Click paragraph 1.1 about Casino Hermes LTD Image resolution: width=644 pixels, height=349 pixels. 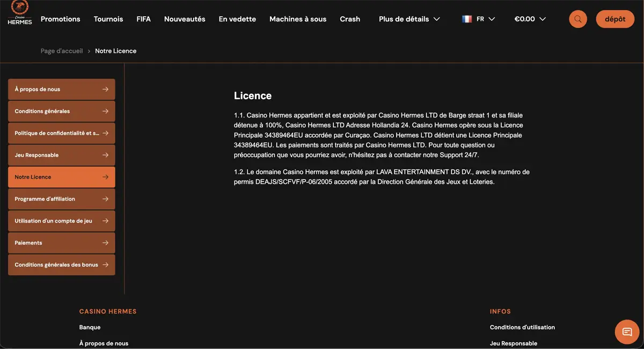pos(378,135)
